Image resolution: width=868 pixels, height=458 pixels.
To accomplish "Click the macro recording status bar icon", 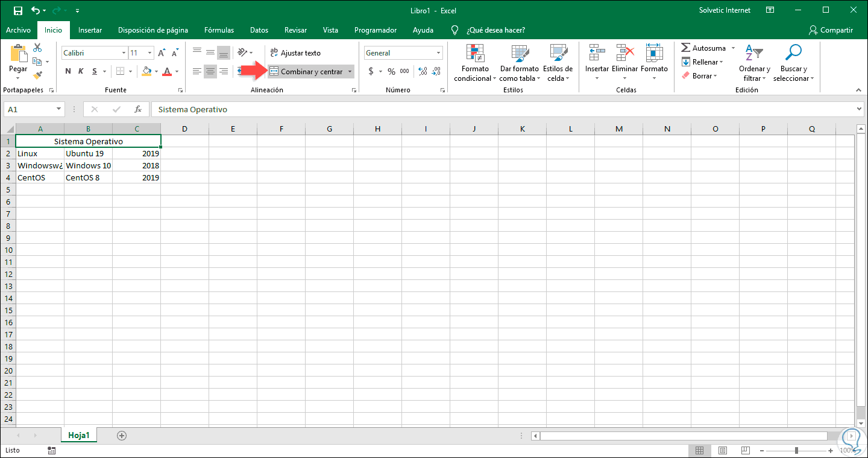I will tap(52, 450).
